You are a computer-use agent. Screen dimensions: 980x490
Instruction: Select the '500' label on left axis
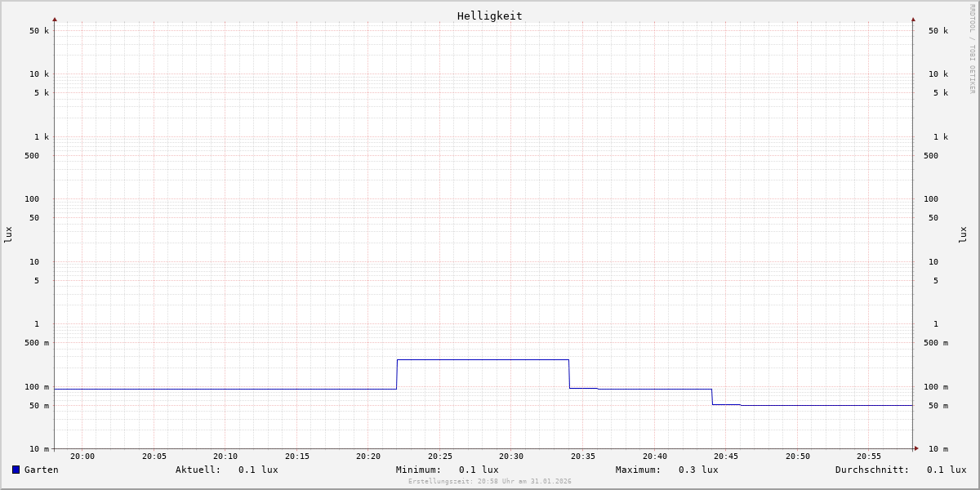pyautogui.click(x=32, y=156)
